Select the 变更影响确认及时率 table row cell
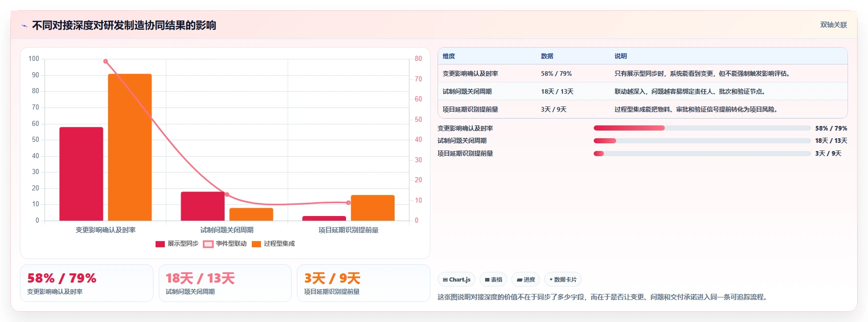The height and width of the screenshot is (322, 868). (x=470, y=74)
